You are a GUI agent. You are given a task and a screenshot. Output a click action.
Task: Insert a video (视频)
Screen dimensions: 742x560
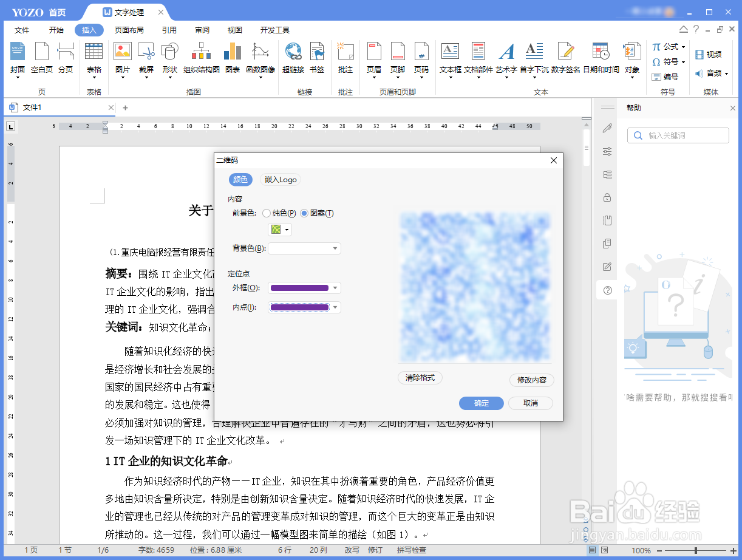click(x=708, y=54)
